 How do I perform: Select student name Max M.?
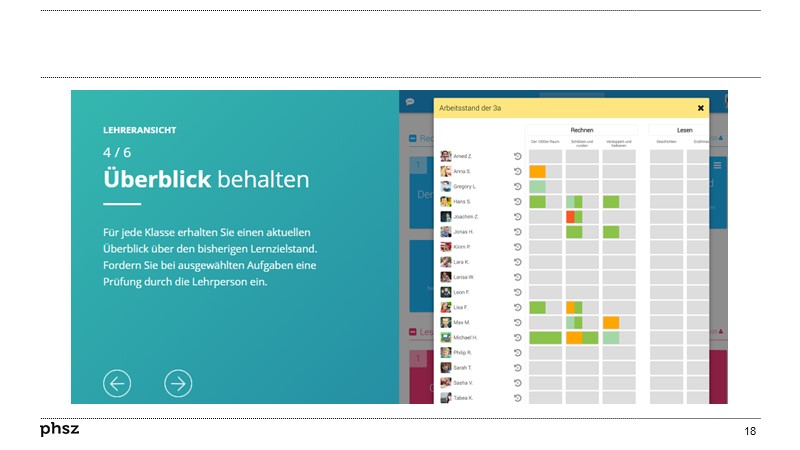point(462,322)
